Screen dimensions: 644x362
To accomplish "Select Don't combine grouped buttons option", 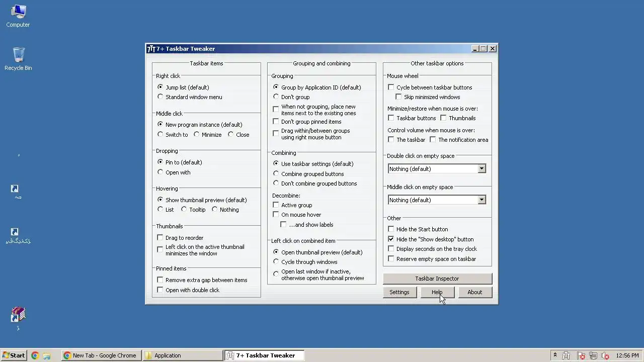I will pos(276,183).
